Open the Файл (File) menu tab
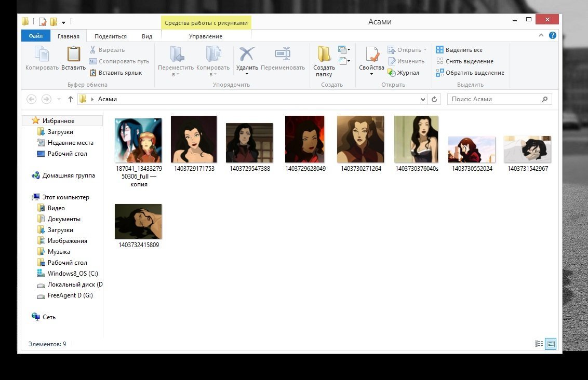 tap(36, 36)
